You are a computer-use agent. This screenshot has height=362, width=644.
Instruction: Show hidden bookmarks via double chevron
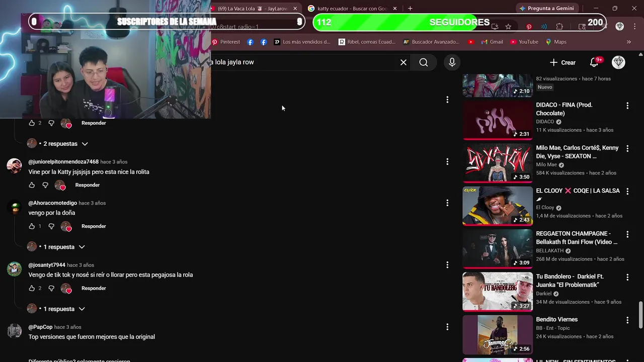click(629, 42)
